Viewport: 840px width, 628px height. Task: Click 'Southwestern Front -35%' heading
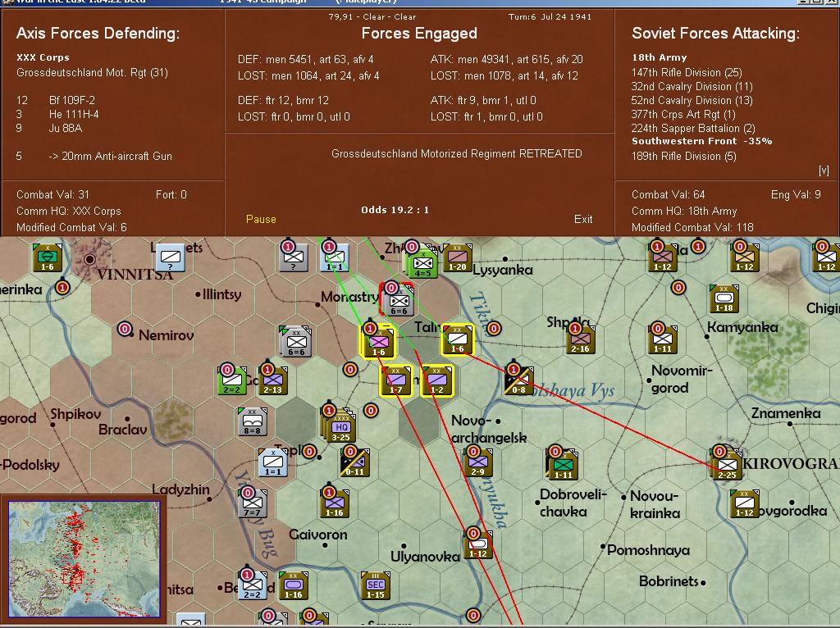[x=702, y=141]
